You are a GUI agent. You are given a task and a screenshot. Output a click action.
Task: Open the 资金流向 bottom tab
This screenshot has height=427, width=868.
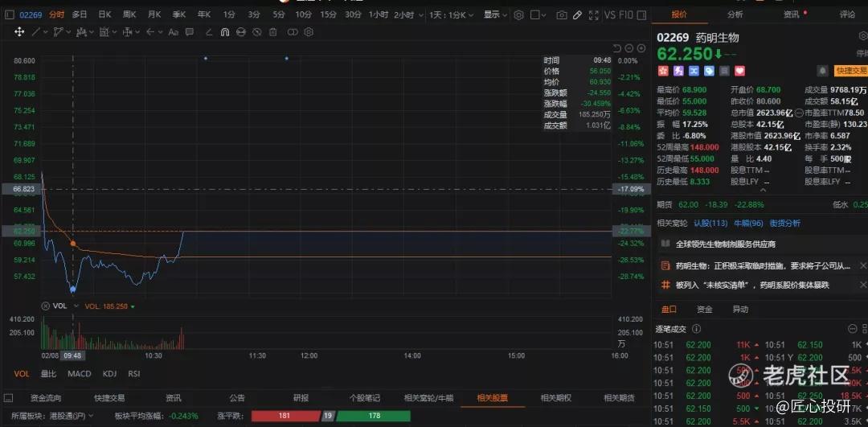coord(46,397)
